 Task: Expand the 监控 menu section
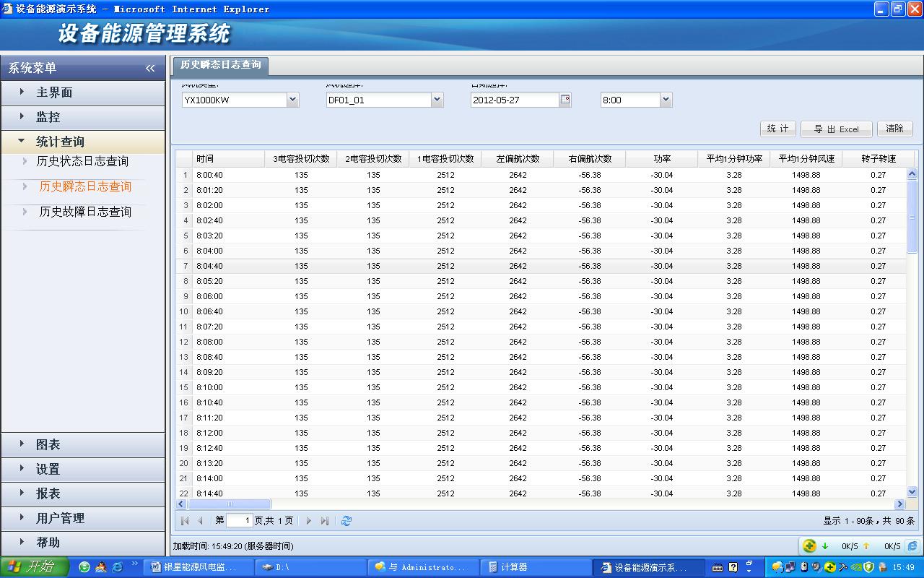[48, 117]
